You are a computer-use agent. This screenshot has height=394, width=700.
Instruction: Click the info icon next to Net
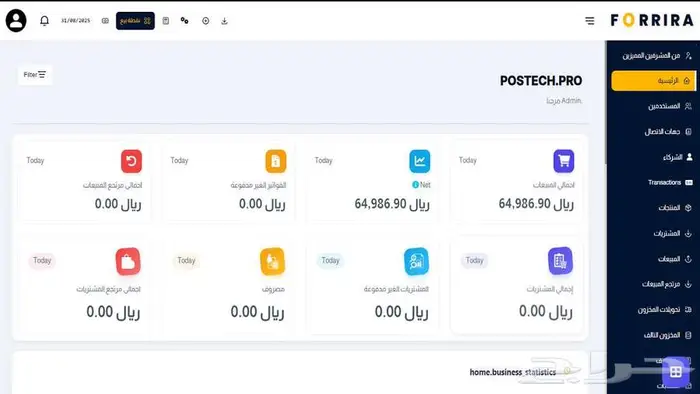[x=416, y=185]
